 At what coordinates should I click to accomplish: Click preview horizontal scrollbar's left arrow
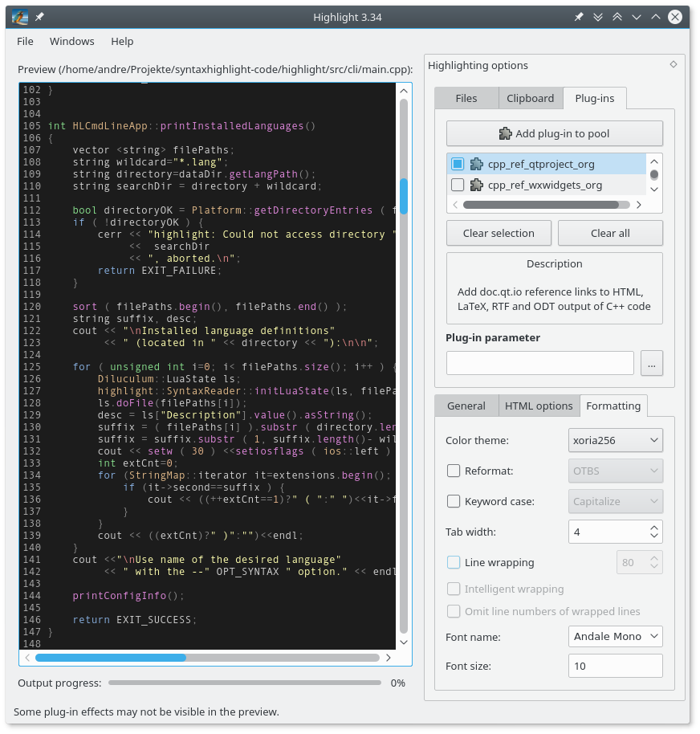27,658
